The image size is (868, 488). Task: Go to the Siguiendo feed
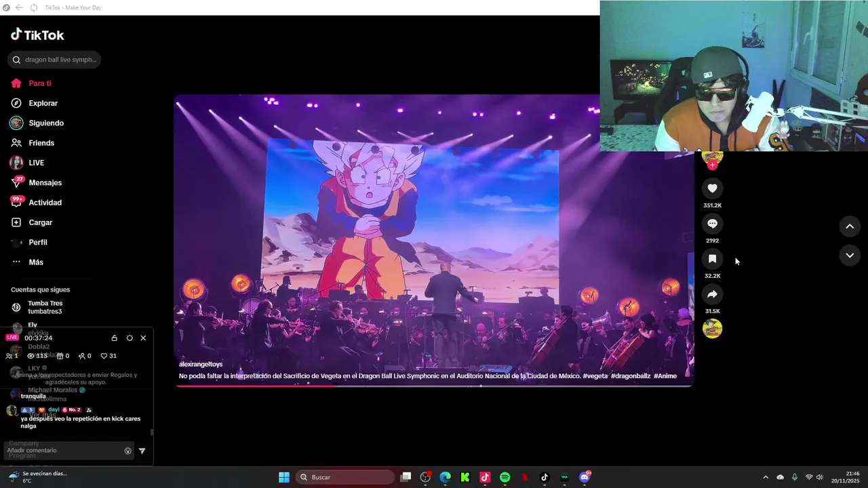(x=37, y=123)
